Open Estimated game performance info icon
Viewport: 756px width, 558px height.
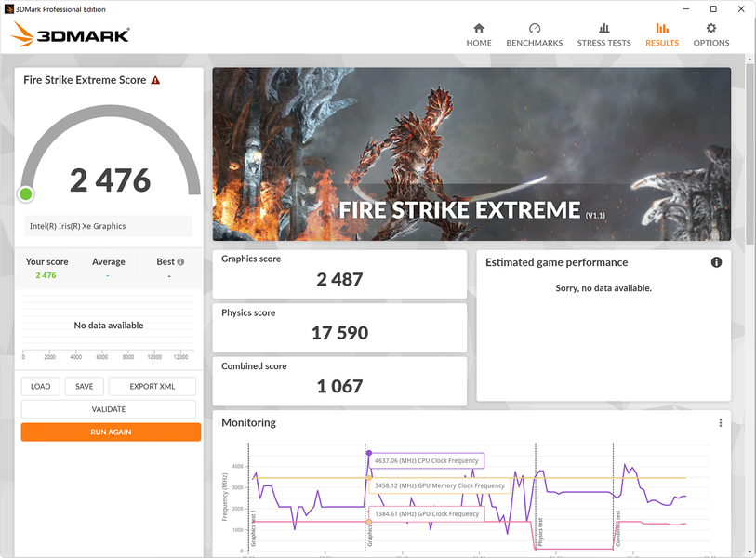click(x=716, y=262)
